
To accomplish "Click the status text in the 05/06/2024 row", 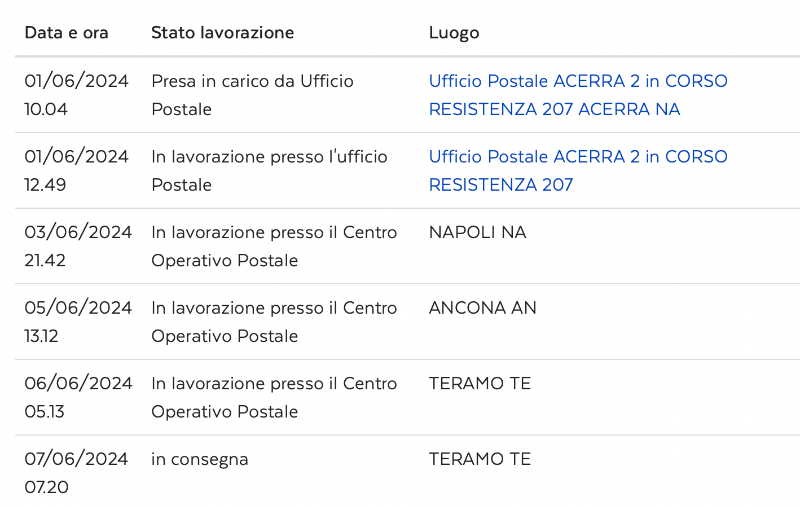I will point(274,322).
